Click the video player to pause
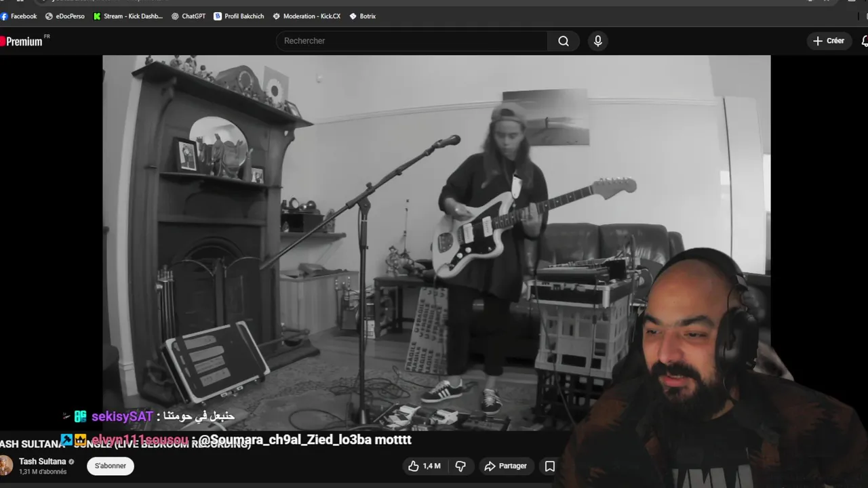The width and height of the screenshot is (868, 488). [436, 243]
